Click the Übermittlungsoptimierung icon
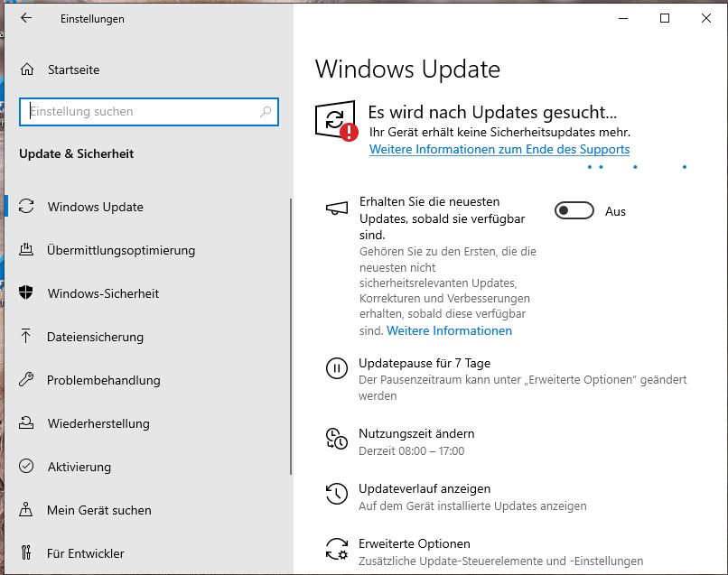The height and width of the screenshot is (575, 728). tap(26, 250)
